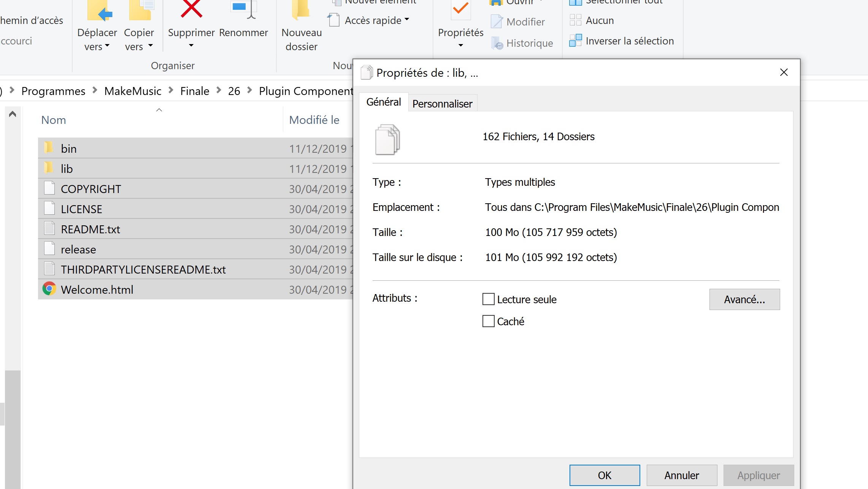Click the Chrome icon of Welcome.html
Image resolution: width=868 pixels, height=489 pixels.
(49, 289)
